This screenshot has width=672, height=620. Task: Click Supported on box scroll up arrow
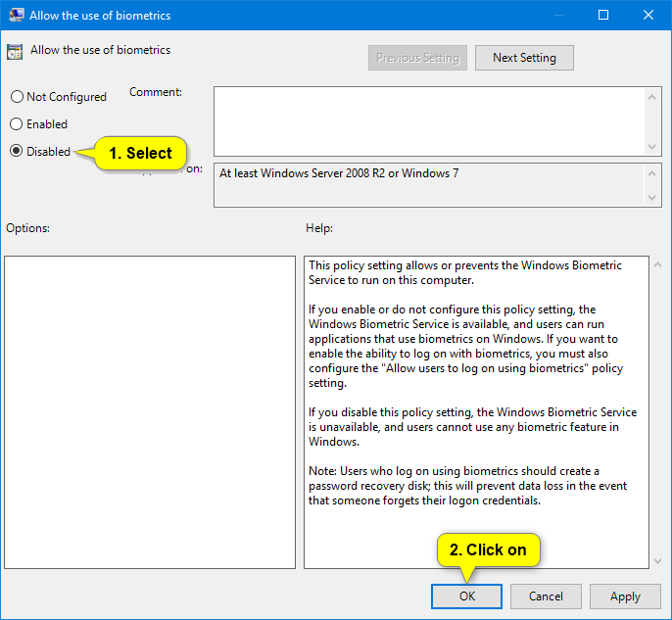coord(653,173)
